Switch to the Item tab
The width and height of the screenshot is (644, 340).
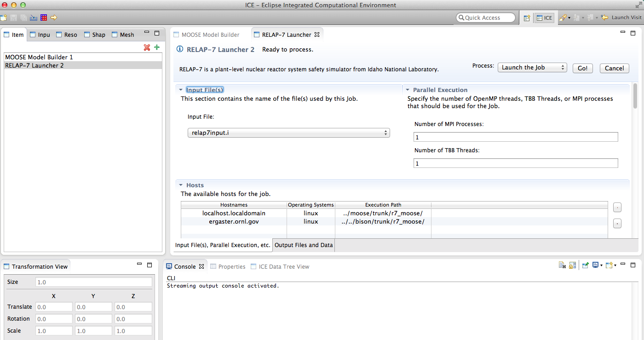[x=13, y=35]
